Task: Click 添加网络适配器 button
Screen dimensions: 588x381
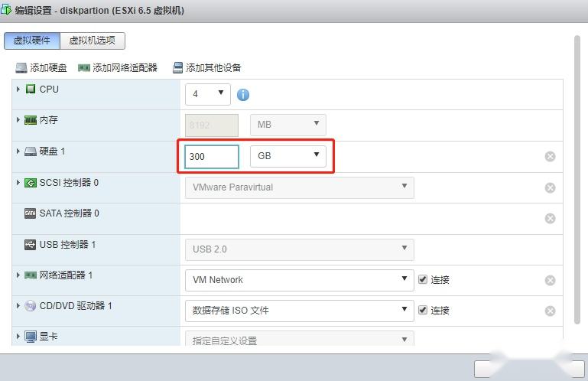Action: click(x=118, y=68)
